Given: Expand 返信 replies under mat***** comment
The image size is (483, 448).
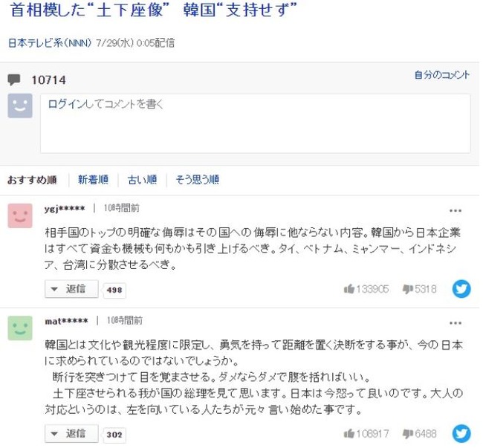Looking at the screenshot, I should [71, 434].
